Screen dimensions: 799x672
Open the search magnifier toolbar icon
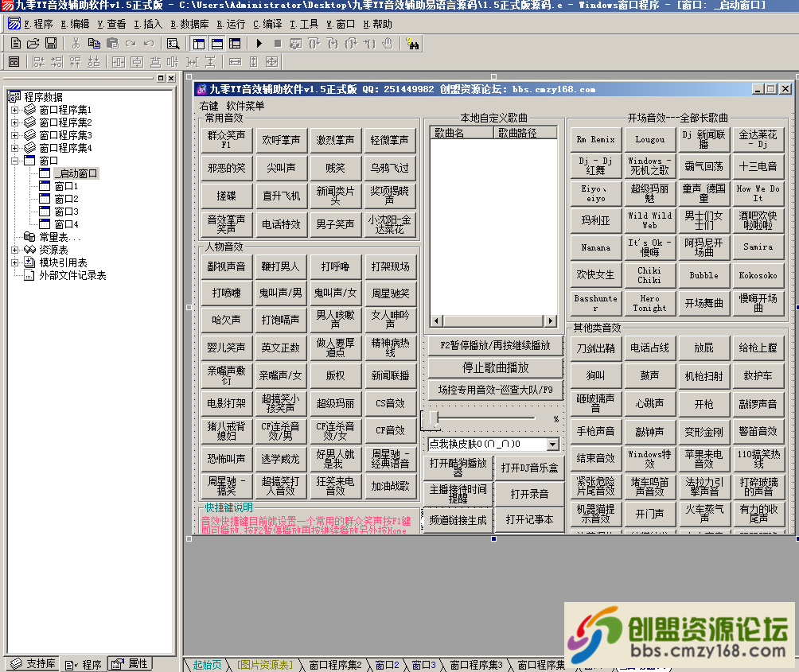(x=173, y=43)
